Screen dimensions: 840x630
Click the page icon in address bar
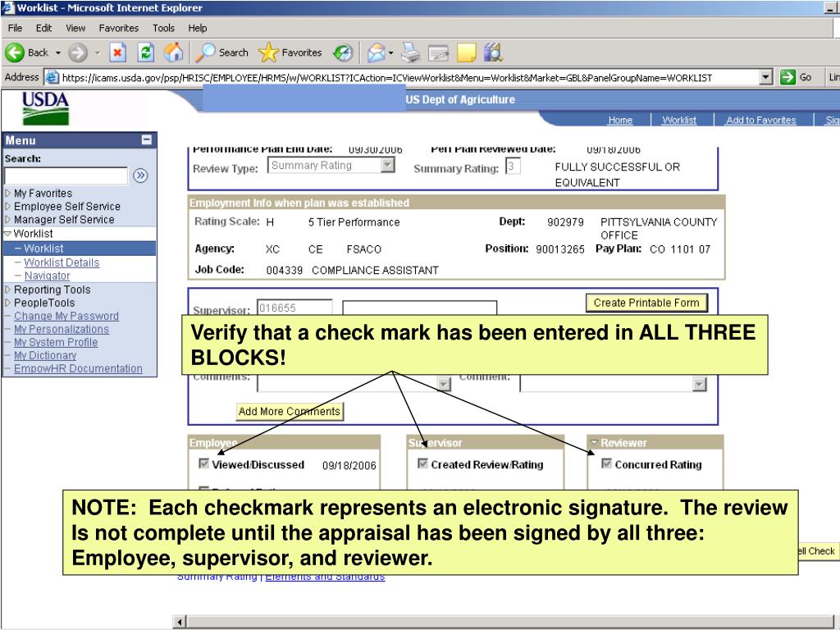click(52, 77)
